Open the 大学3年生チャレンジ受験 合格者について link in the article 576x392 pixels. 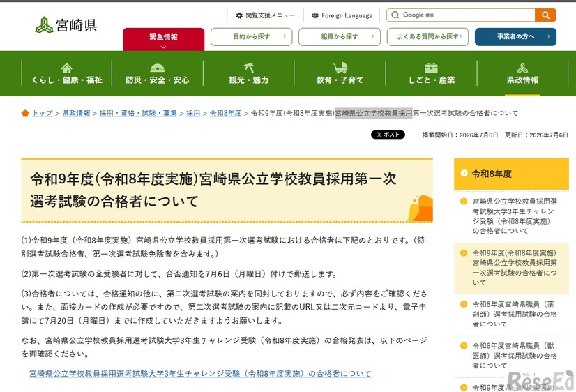tap(200, 374)
